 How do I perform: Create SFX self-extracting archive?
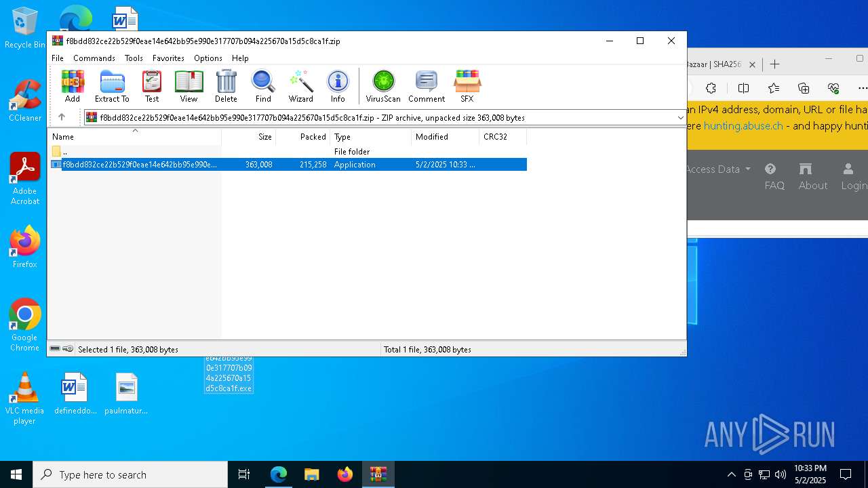pyautogui.click(x=467, y=86)
